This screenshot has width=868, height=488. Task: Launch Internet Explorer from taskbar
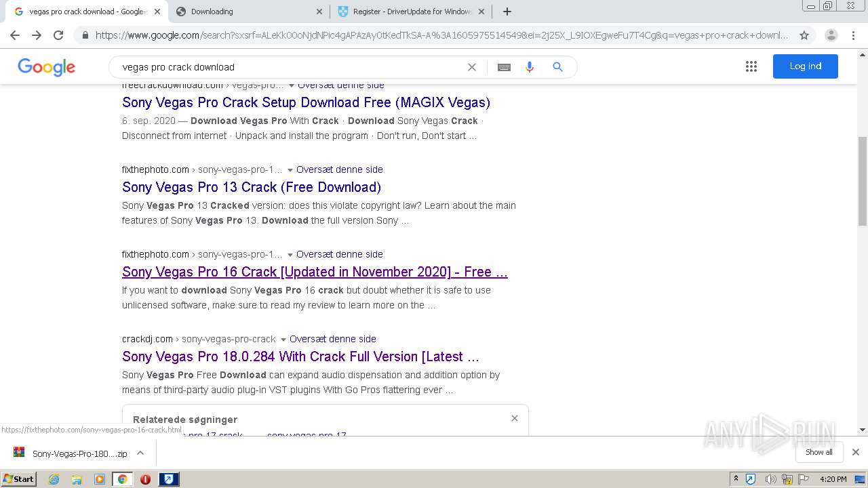54,479
